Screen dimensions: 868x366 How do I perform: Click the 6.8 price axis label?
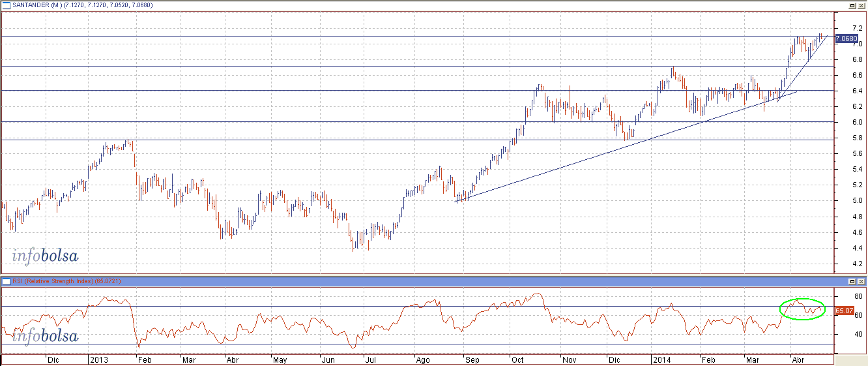[x=857, y=59]
